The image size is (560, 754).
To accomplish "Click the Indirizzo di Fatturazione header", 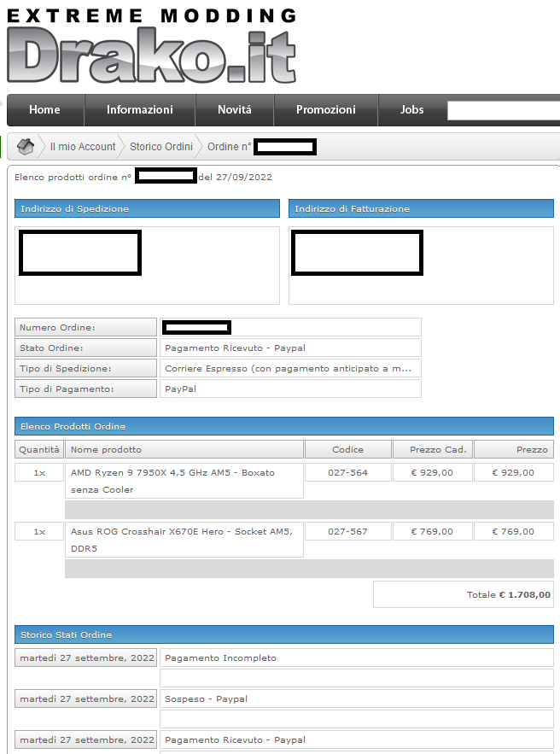I will coord(421,208).
